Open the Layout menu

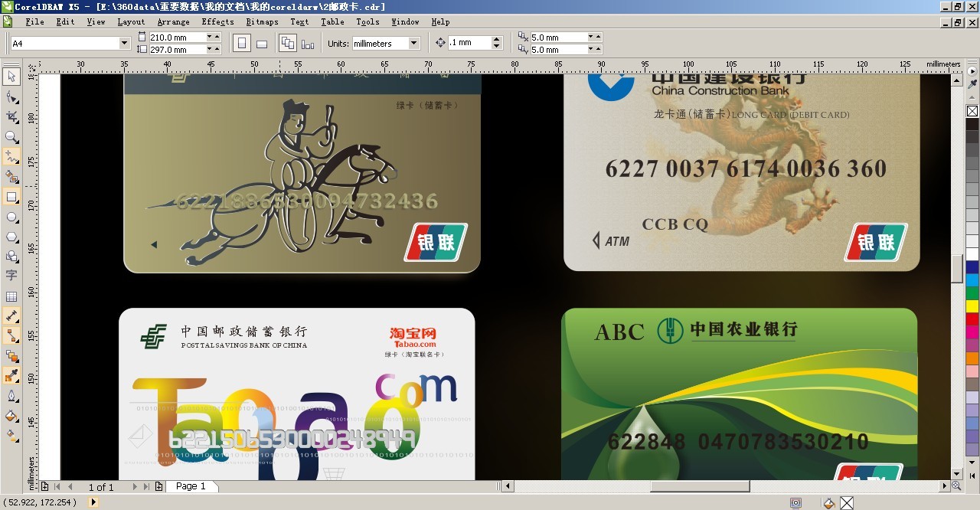[131, 21]
